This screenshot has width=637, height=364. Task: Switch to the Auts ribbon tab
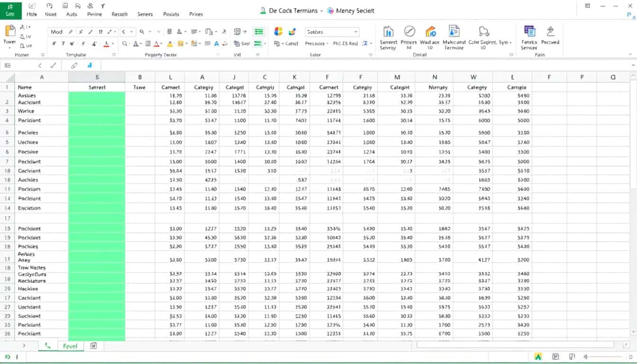coord(72,14)
